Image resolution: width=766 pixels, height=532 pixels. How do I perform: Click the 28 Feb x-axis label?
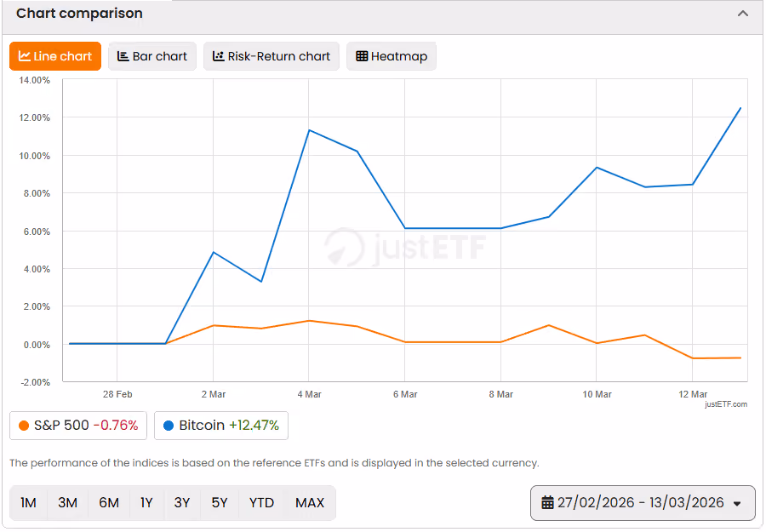(x=117, y=394)
